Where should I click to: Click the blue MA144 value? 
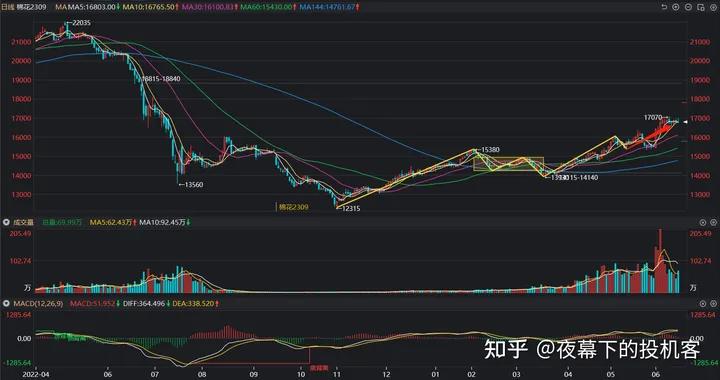pos(327,7)
